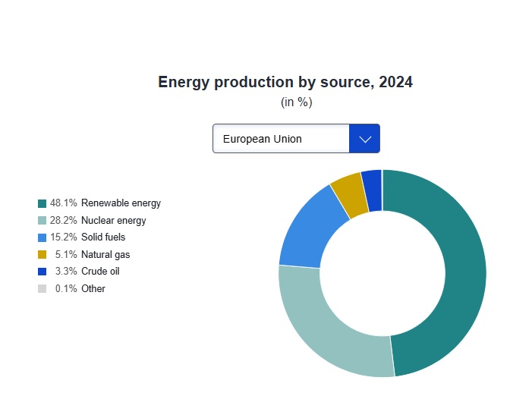
Task: Click the chart title Energy production by source
Action: pyautogui.click(x=285, y=82)
